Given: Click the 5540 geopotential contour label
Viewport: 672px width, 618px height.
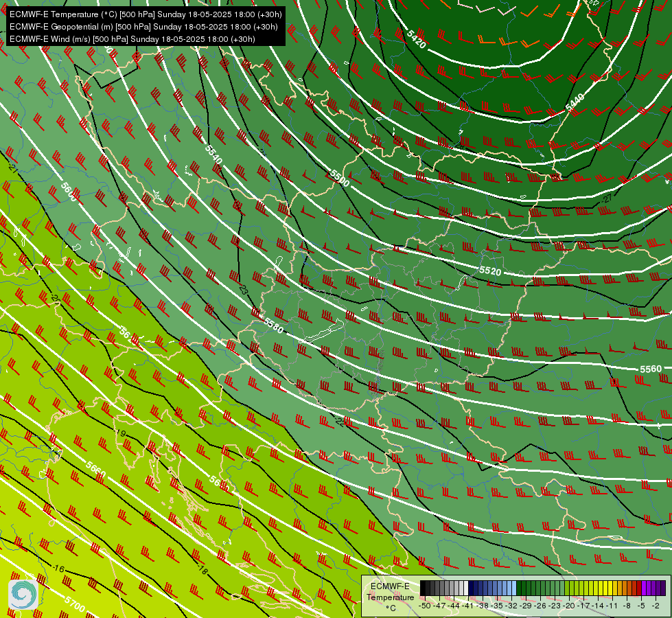Looking at the screenshot, I should pyautogui.click(x=213, y=154).
